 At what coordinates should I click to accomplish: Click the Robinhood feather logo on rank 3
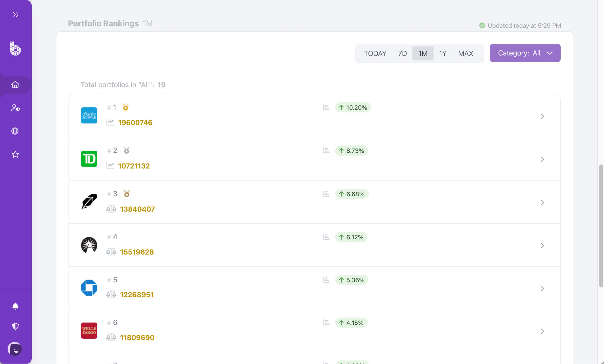pyautogui.click(x=89, y=201)
